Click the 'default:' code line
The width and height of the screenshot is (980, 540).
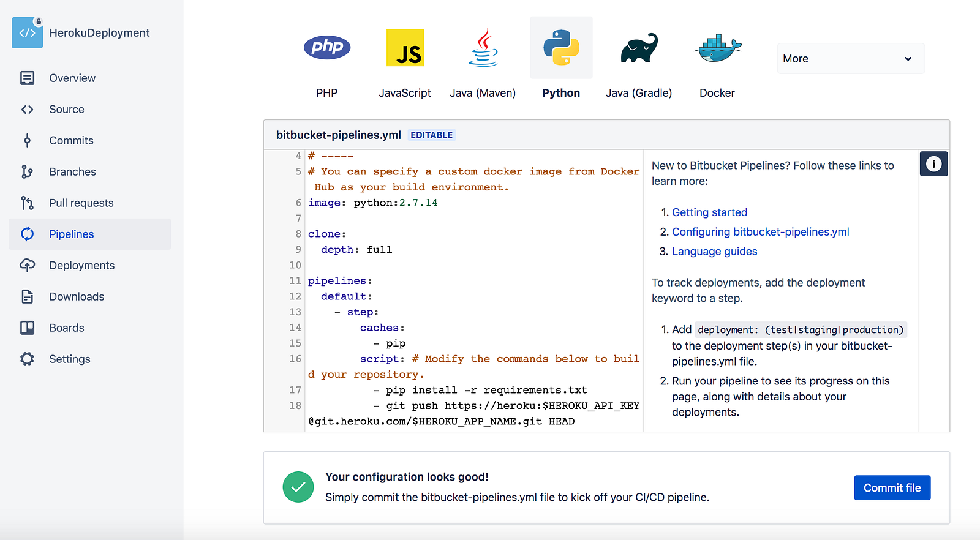[347, 296]
